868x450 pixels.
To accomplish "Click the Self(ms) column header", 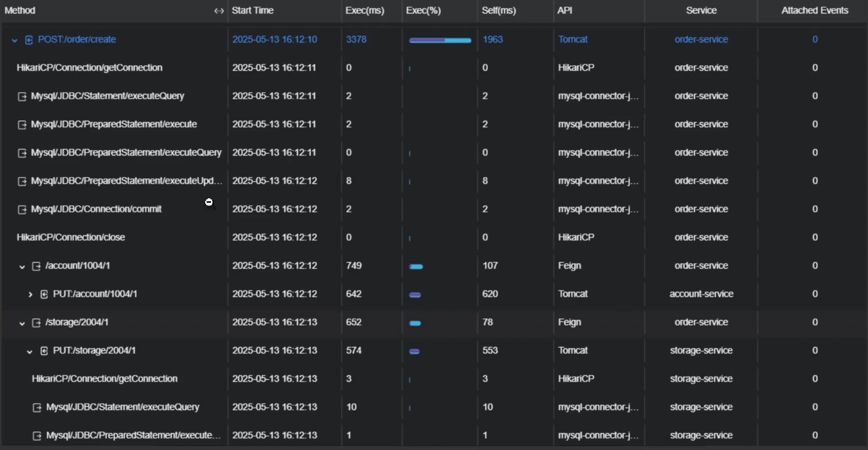I will point(499,10).
